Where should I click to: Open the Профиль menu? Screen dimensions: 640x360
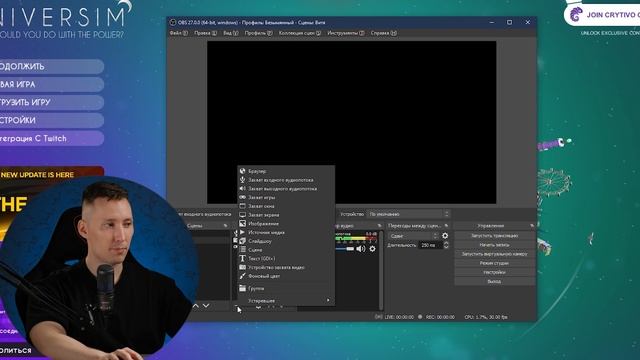(258, 33)
